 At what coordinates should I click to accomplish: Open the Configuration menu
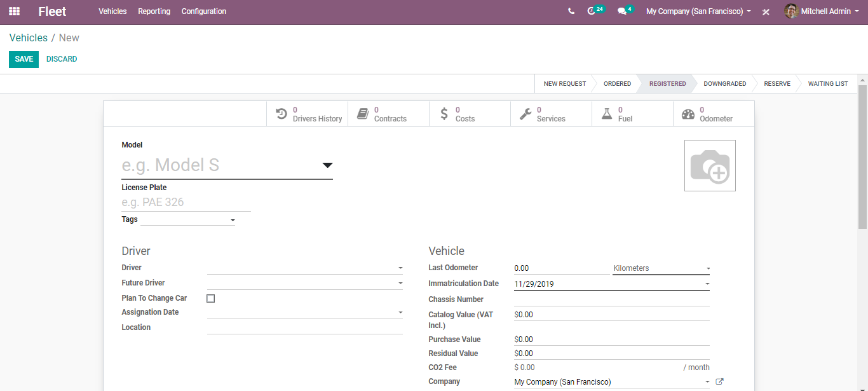coord(203,11)
